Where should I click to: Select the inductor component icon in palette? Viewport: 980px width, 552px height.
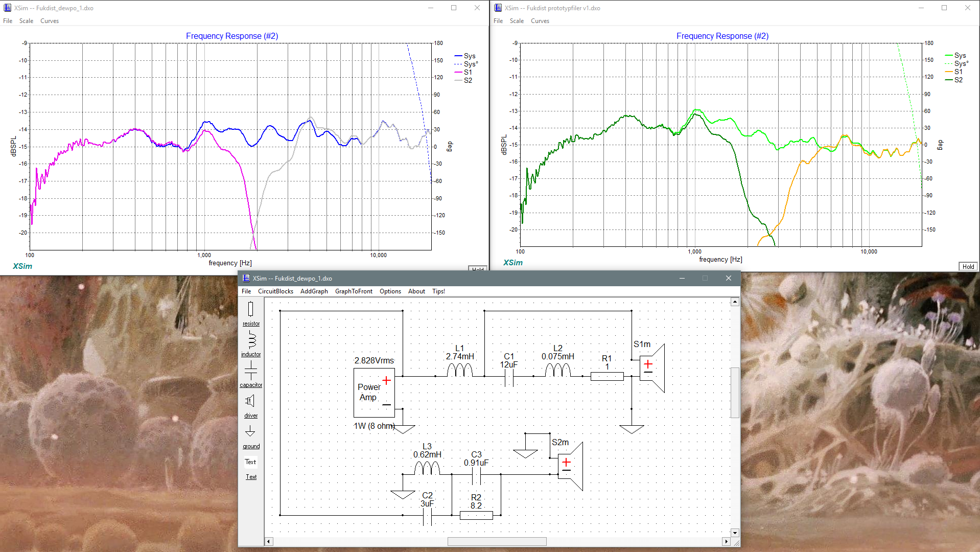pyautogui.click(x=251, y=340)
